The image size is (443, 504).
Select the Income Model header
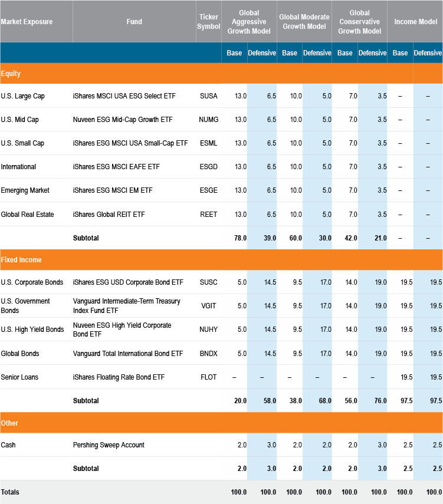click(416, 22)
